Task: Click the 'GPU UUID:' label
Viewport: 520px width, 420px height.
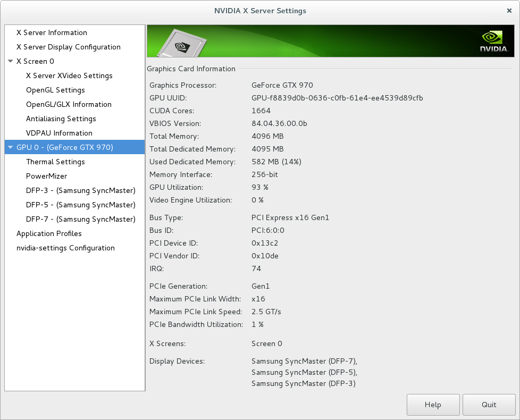Action: pos(168,98)
